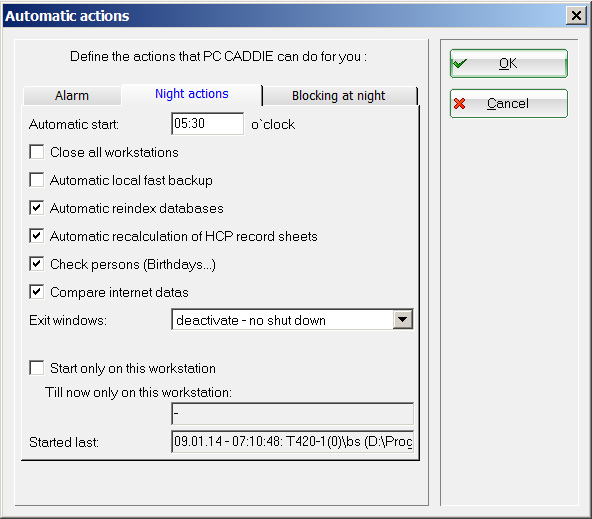Click the Till now only workstation field

click(292, 414)
